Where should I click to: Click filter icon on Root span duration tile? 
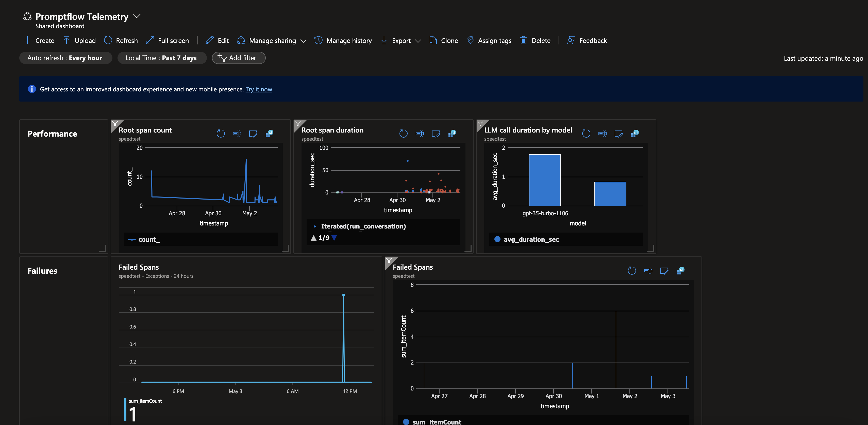[x=298, y=123]
